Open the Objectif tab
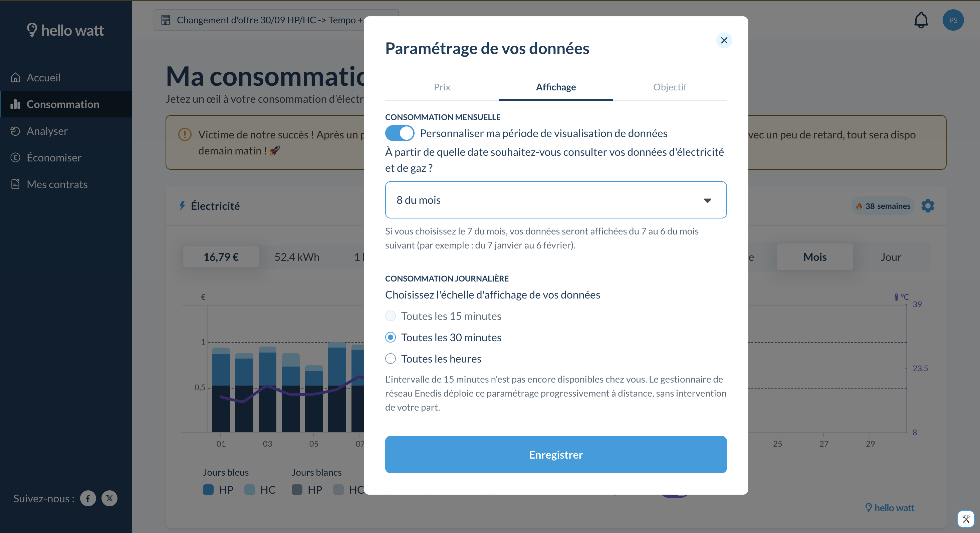980x533 pixels. pyautogui.click(x=670, y=87)
